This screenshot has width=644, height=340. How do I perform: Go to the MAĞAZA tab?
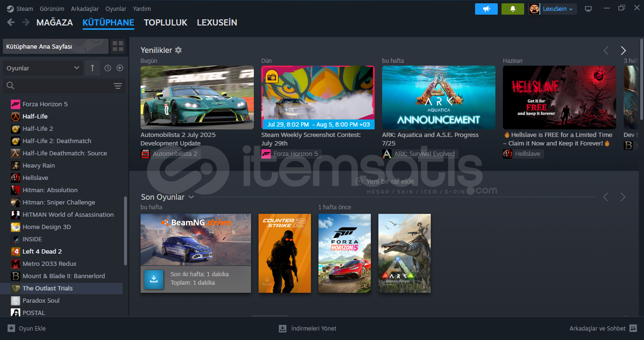click(55, 22)
